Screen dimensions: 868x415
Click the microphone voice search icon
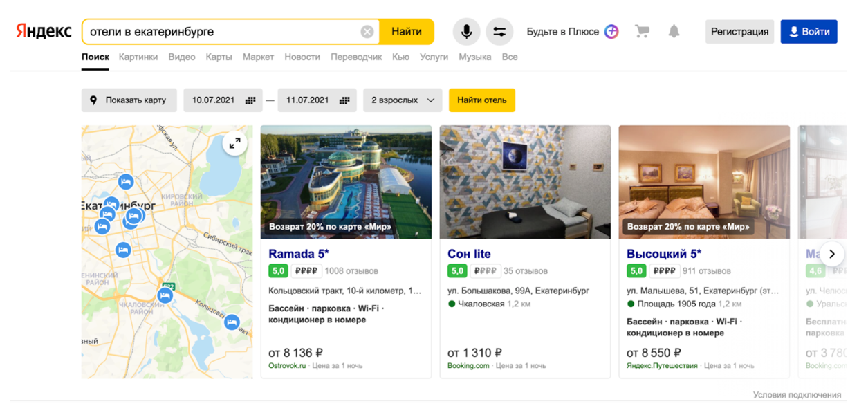tap(466, 32)
